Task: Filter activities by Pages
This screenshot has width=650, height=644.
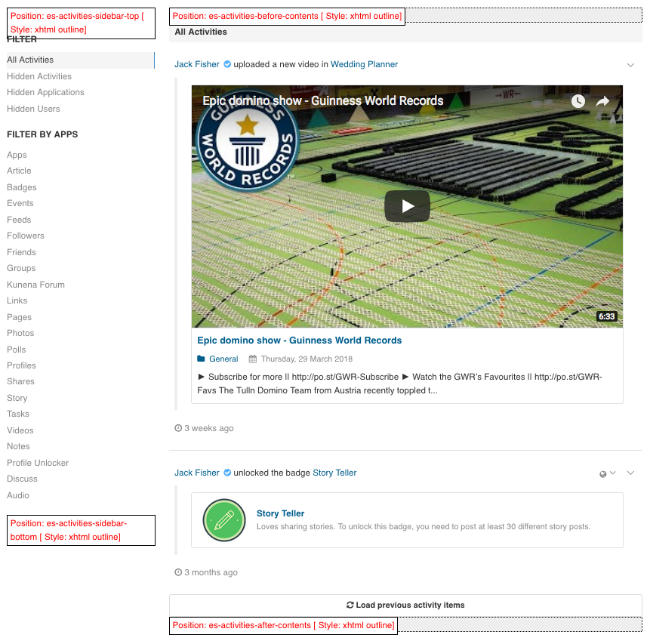Action: tap(19, 317)
